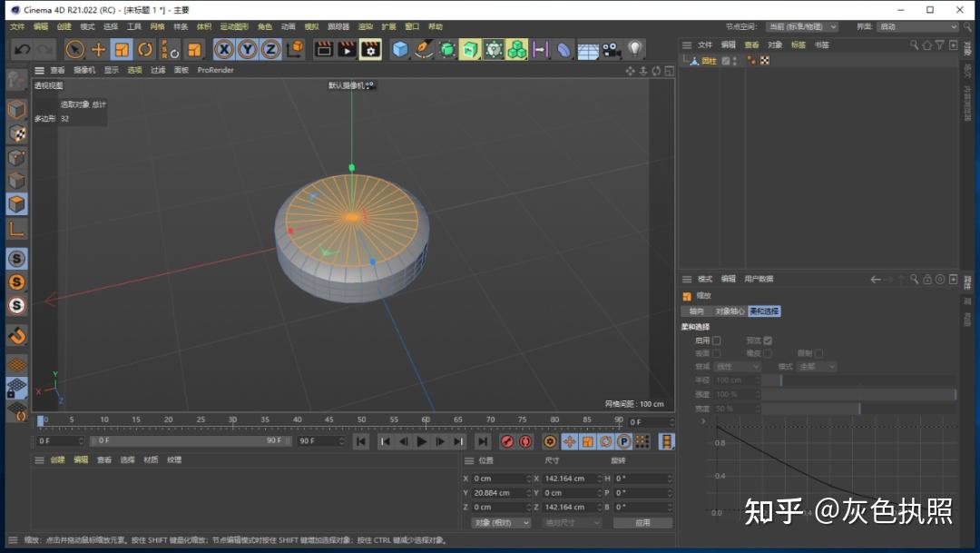980x553 pixels.
Task: Open the 对象 (相对) coordinate dropdown
Action: coord(501,523)
